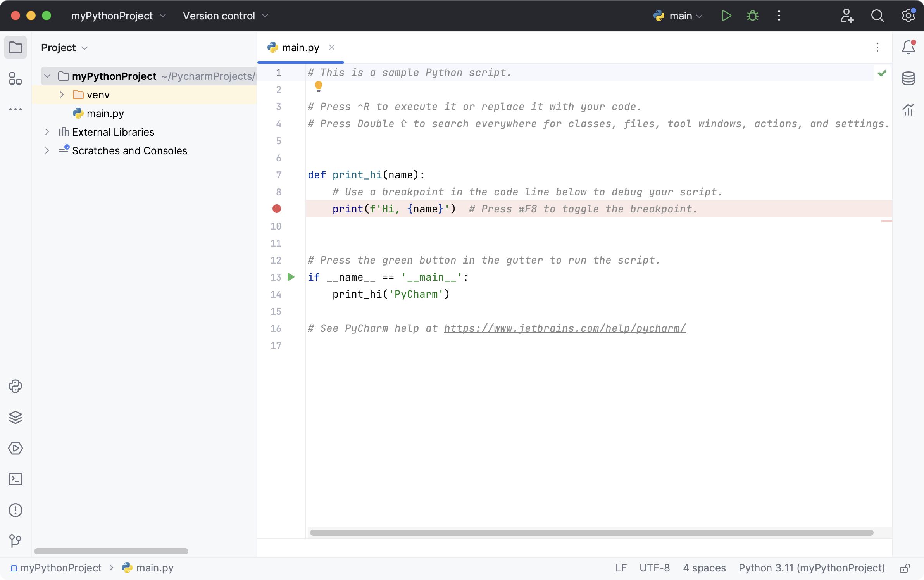Click the main branch selector dropdown
The height and width of the screenshot is (580, 924).
(677, 16)
